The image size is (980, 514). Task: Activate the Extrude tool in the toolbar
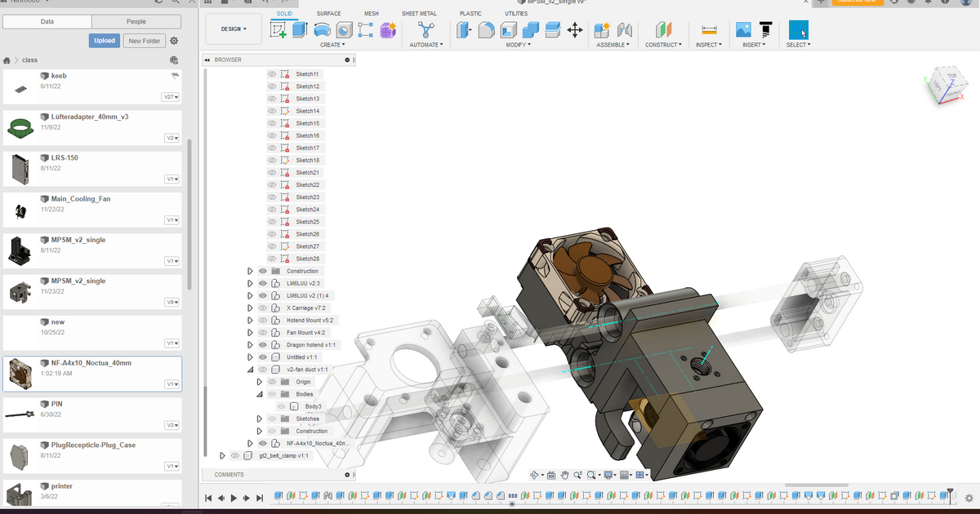[299, 29]
